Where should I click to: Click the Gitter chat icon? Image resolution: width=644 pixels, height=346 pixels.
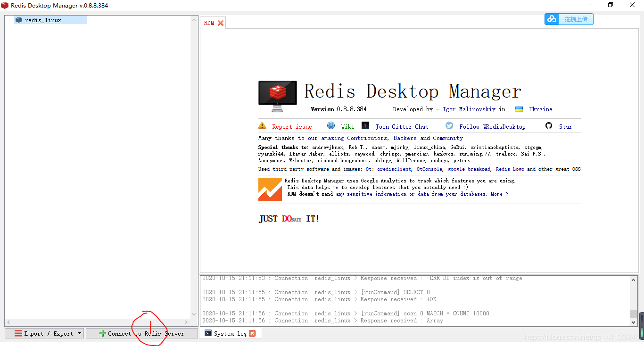tap(365, 125)
